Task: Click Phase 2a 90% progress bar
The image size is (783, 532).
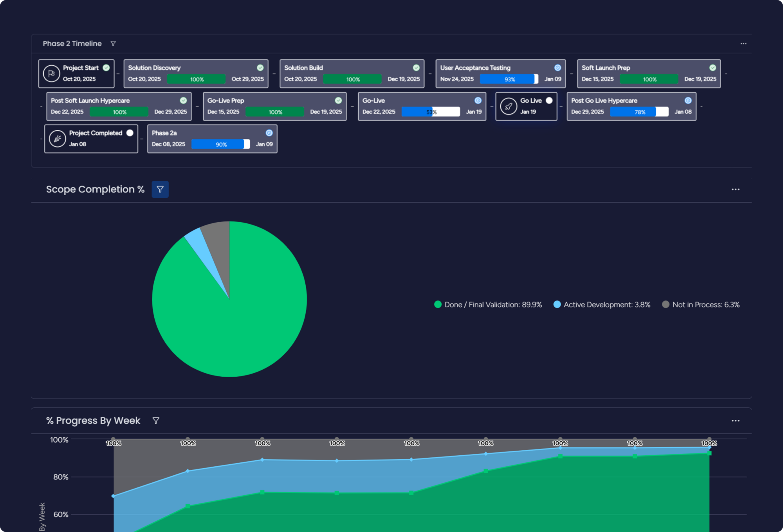Action: coord(220,144)
